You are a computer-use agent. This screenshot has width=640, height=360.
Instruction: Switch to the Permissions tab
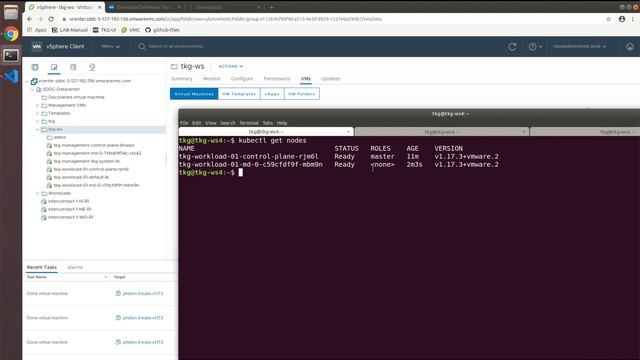point(277,78)
